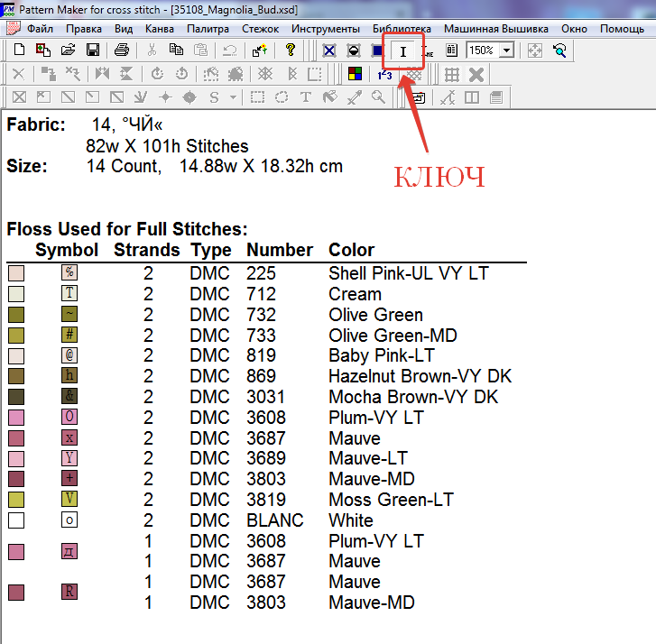Expand the arrow next to S tool
656x644 pixels.
pyautogui.click(x=233, y=97)
